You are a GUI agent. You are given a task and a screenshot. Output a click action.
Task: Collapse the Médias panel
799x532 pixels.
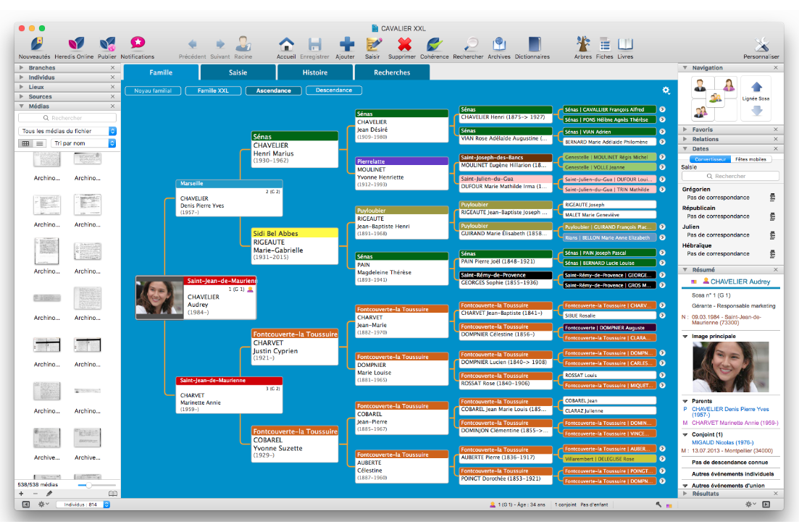tap(22, 106)
